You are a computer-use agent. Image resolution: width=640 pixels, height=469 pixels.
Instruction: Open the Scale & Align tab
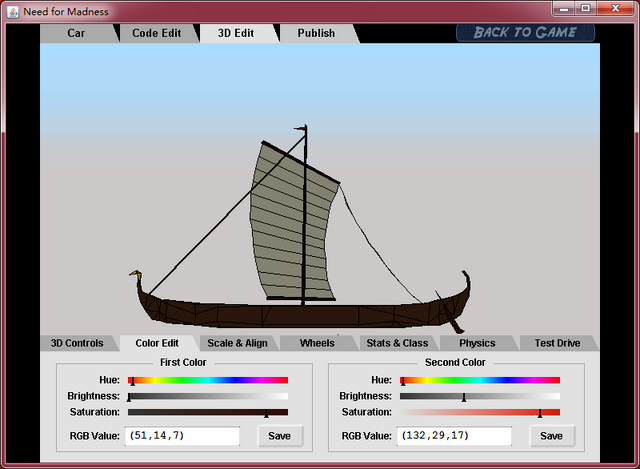pos(237,343)
